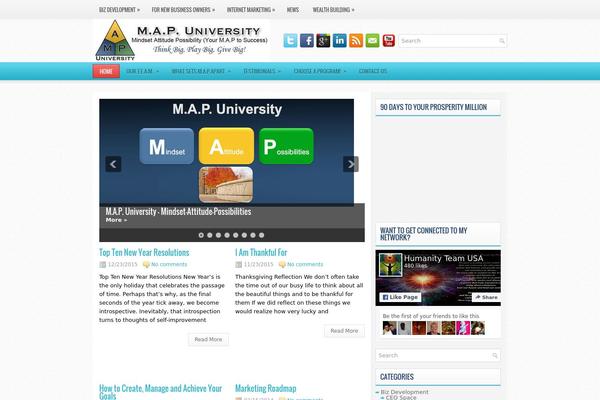This screenshot has height=400, width=600.
Task: Expand the Testimonials navigation dropdown
Action: [262, 71]
